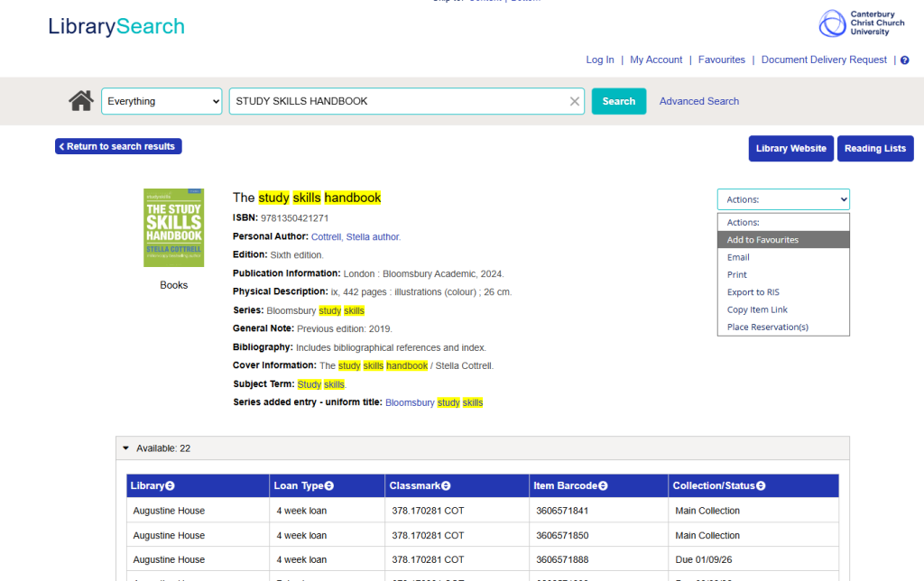Select Place Reservation(s) option

tap(783, 327)
